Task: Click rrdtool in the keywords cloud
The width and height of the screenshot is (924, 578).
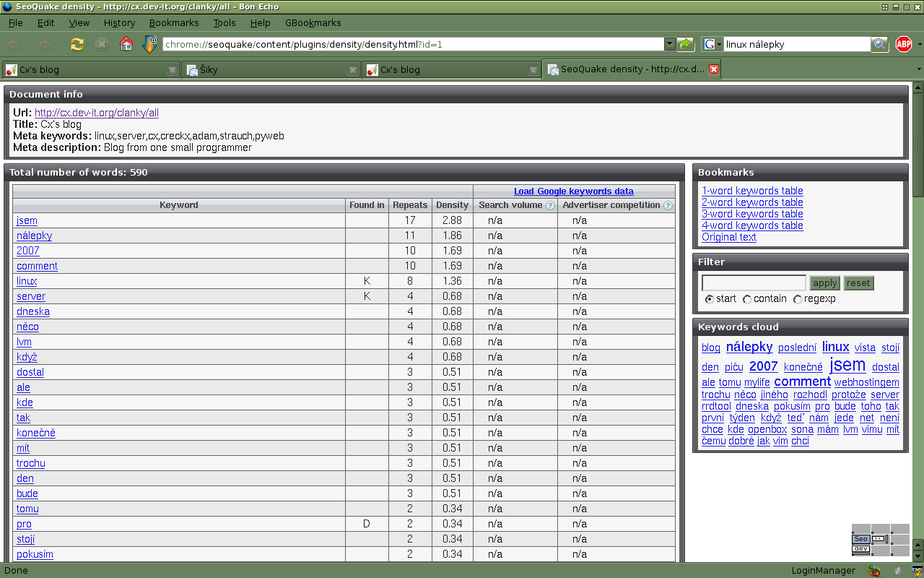Action: [716, 406]
